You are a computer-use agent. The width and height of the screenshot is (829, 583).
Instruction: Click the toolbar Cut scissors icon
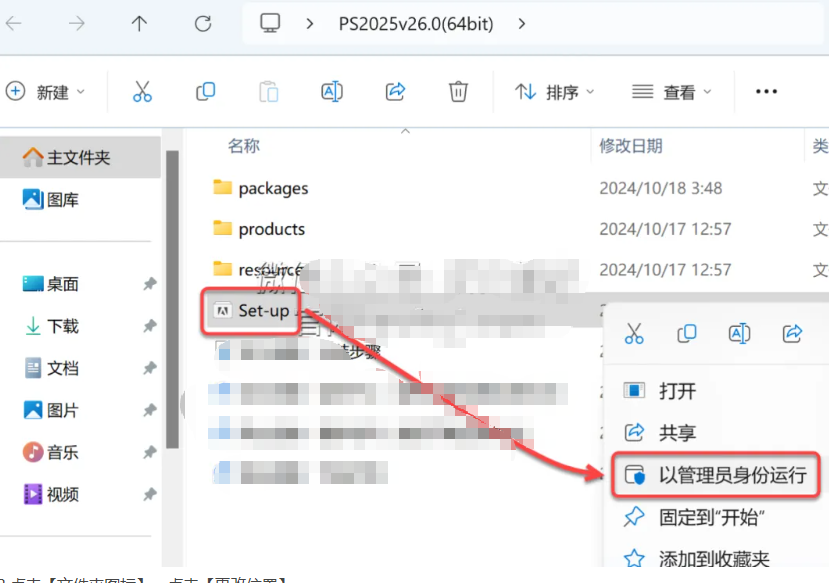[142, 91]
